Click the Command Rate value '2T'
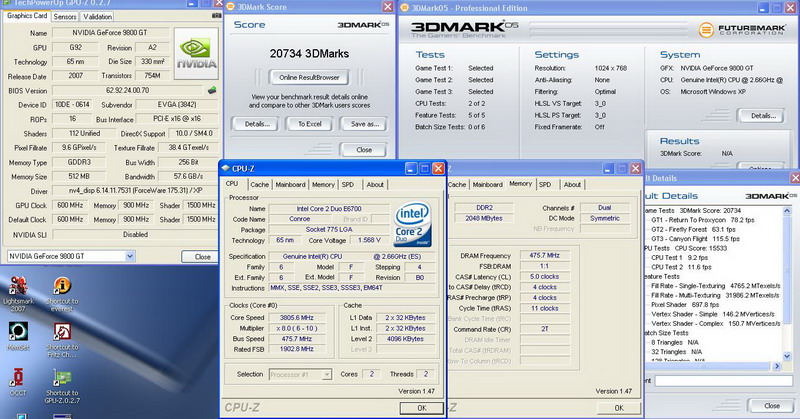800x419 pixels. coord(544,329)
